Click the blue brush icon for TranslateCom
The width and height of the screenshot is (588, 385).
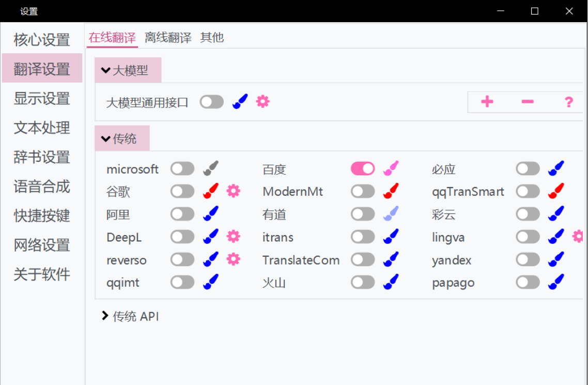pyautogui.click(x=391, y=259)
